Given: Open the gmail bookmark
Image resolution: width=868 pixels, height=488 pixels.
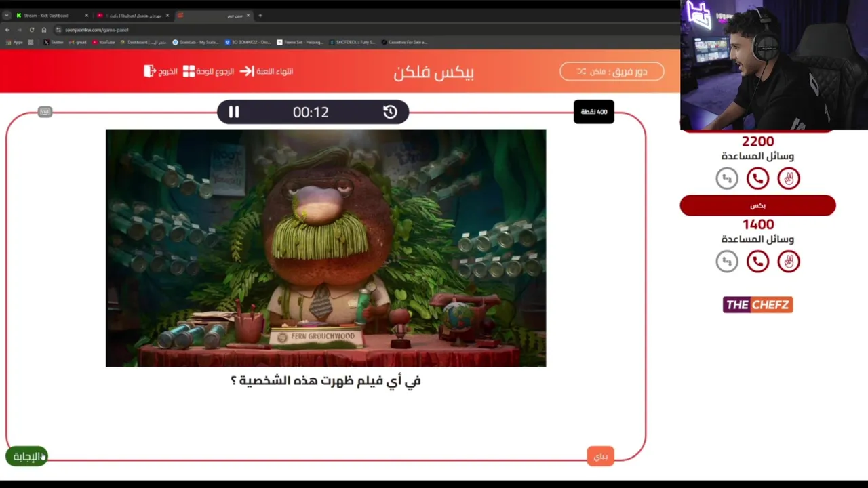Looking at the screenshot, I should pos(77,42).
